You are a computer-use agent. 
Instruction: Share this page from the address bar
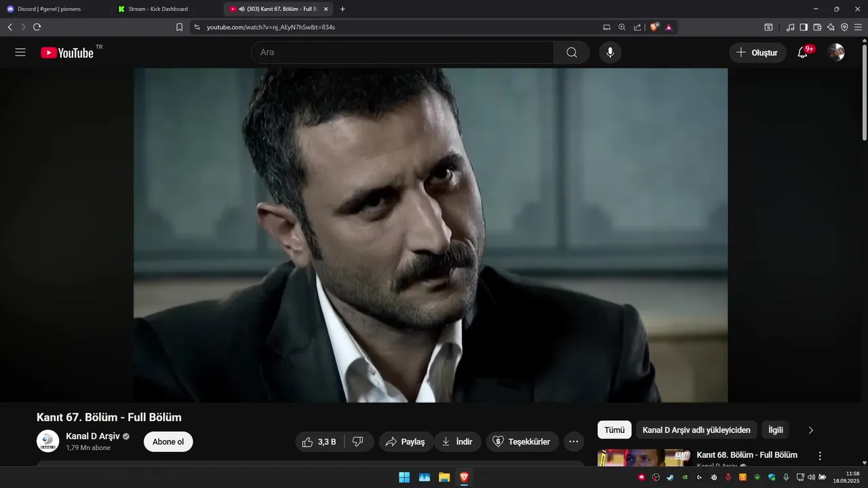(x=637, y=27)
